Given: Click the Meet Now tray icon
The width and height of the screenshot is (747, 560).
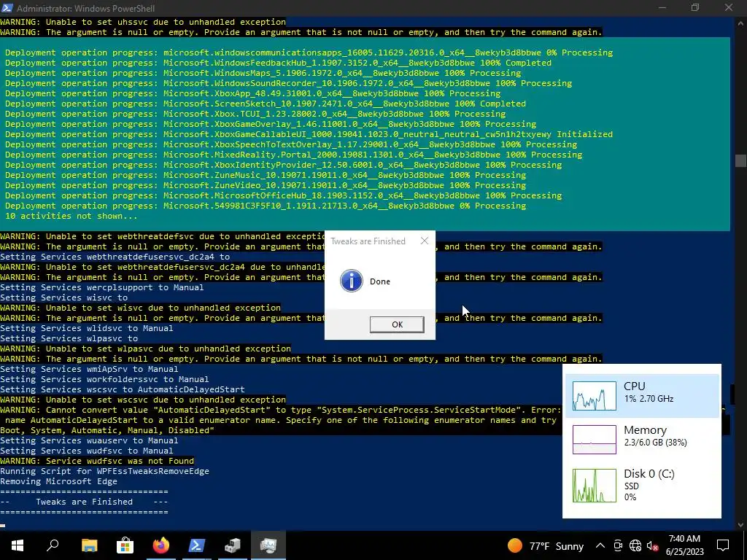Looking at the screenshot, I should 618,545.
